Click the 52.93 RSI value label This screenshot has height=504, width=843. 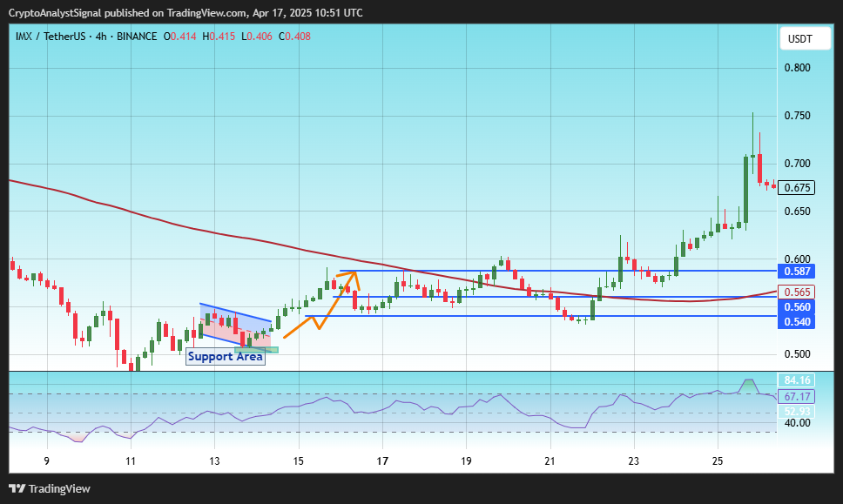[797, 412]
